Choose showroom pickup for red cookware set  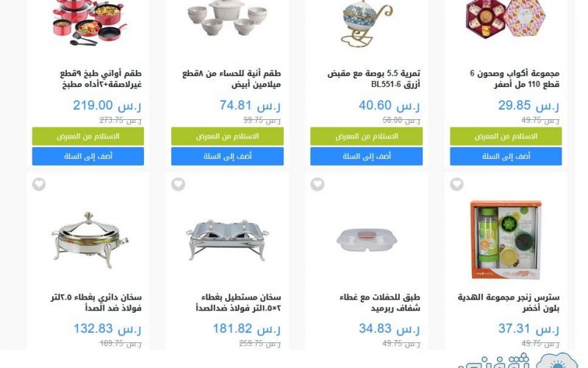pyautogui.click(x=88, y=136)
